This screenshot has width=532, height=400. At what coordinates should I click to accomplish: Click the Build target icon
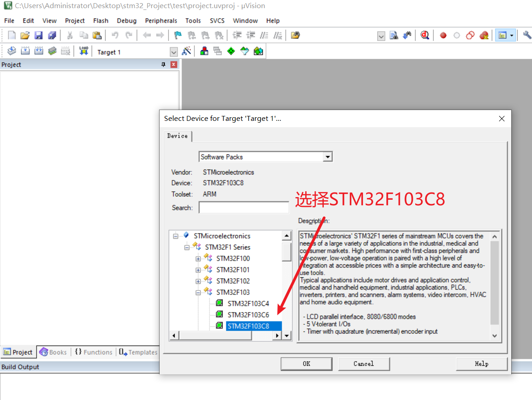[25, 51]
